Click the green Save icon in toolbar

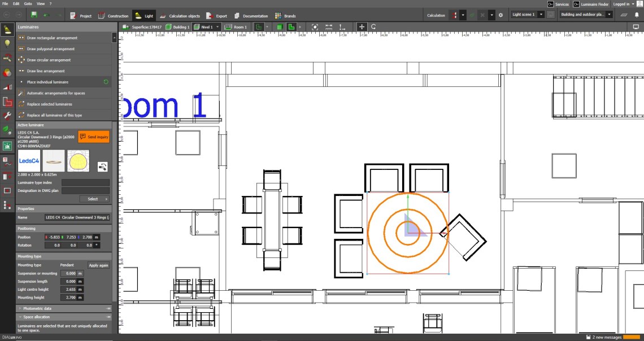pyautogui.click(x=34, y=15)
